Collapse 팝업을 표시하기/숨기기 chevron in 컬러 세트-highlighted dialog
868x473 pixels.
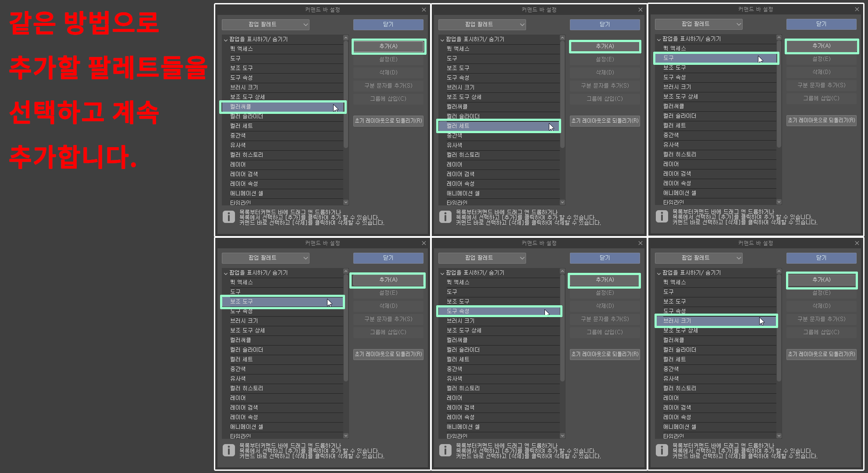(442, 39)
